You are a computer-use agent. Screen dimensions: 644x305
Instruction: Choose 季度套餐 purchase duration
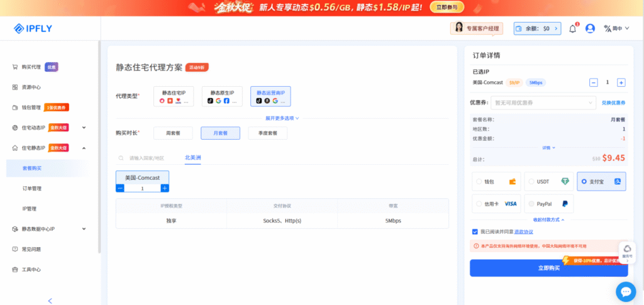click(x=267, y=133)
